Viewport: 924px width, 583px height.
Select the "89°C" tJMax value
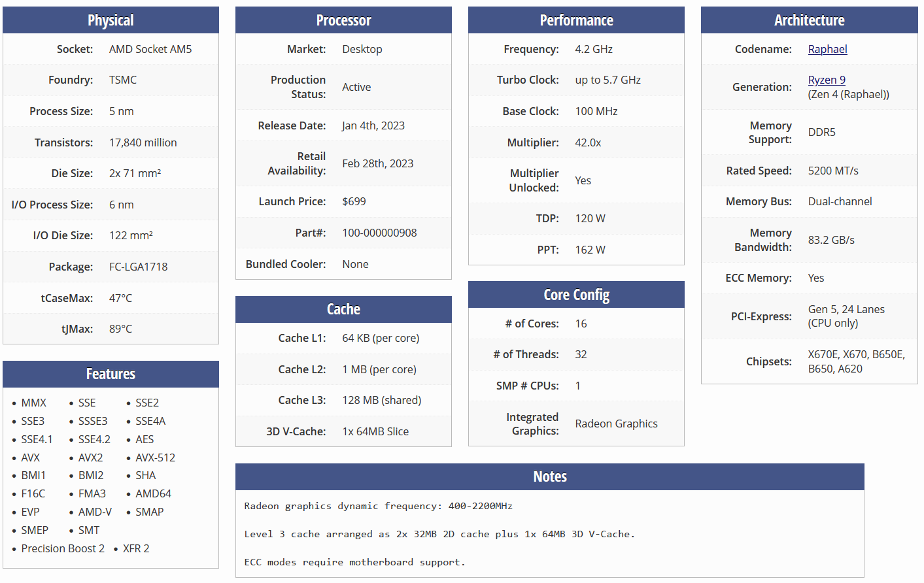pyautogui.click(x=120, y=329)
